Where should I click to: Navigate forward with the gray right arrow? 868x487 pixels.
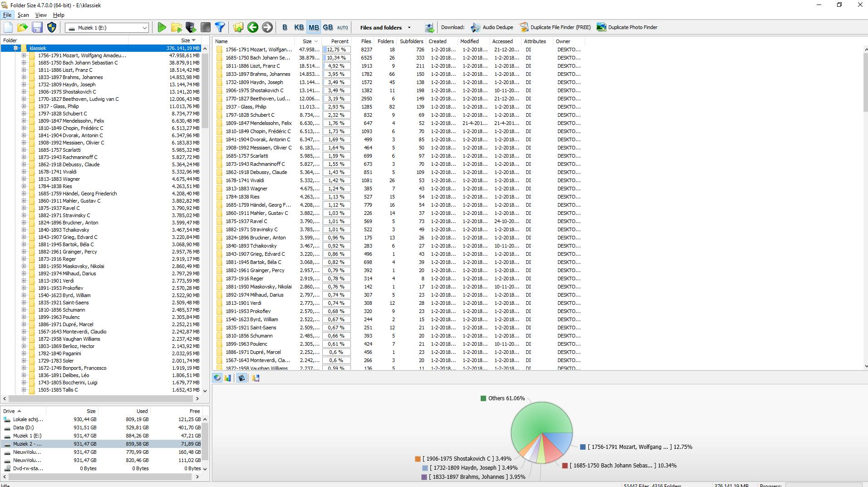tap(267, 27)
